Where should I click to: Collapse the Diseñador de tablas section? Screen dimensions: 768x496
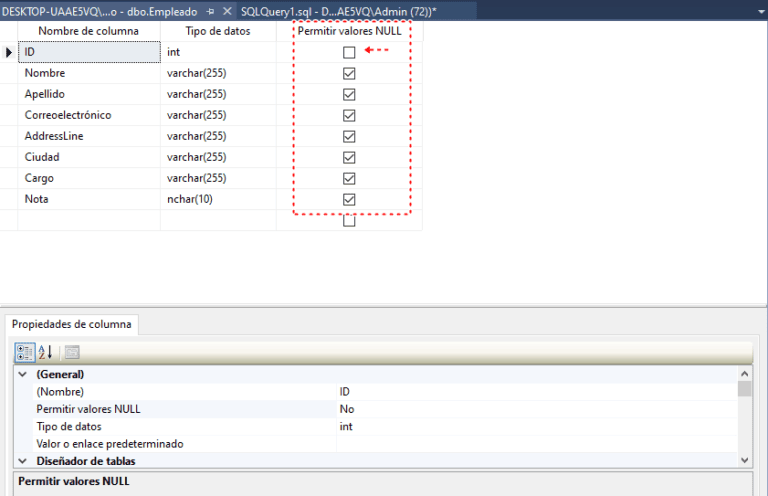click(x=23, y=461)
